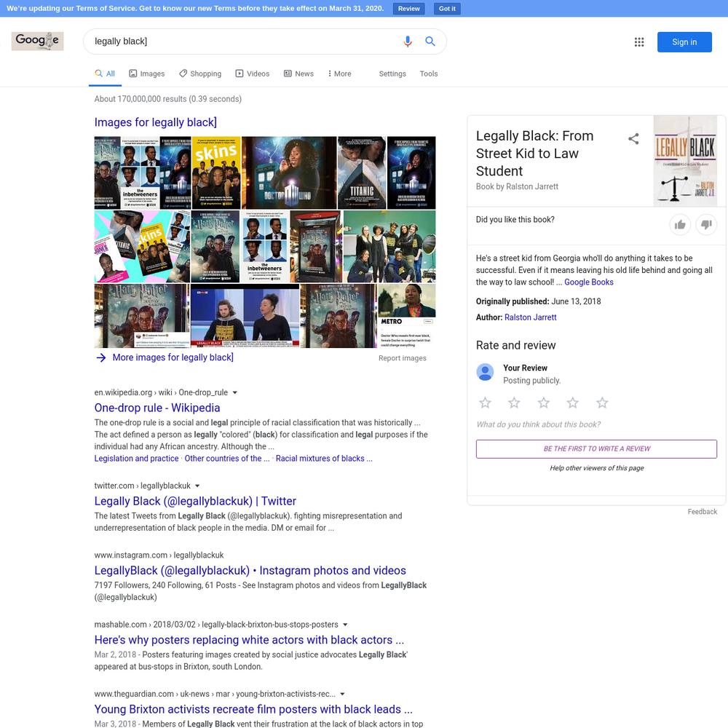The image size is (728, 728).
Task: Open the Legally Black book cover image
Action: point(685,161)
